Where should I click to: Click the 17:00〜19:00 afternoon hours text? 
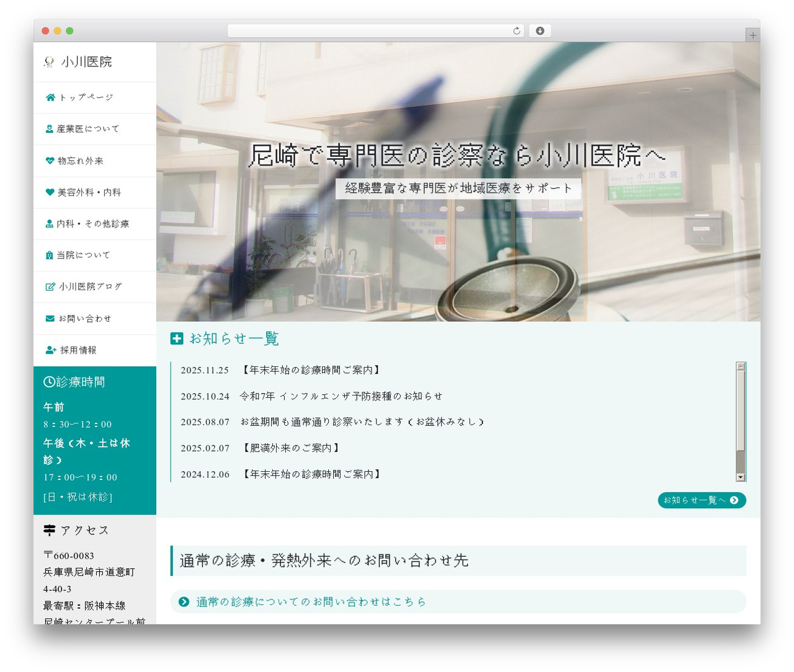click(80, 477)
